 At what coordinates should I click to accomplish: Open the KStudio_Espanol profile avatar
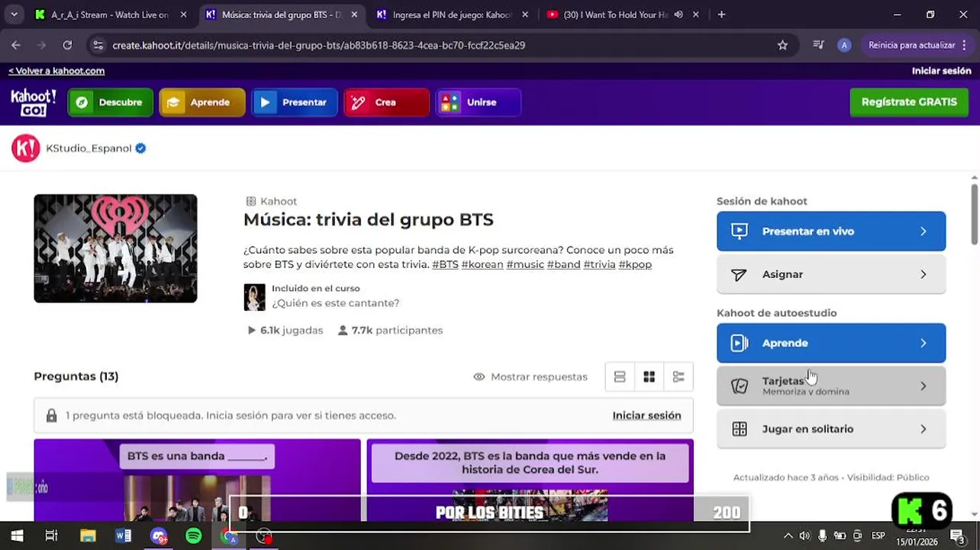25,148
